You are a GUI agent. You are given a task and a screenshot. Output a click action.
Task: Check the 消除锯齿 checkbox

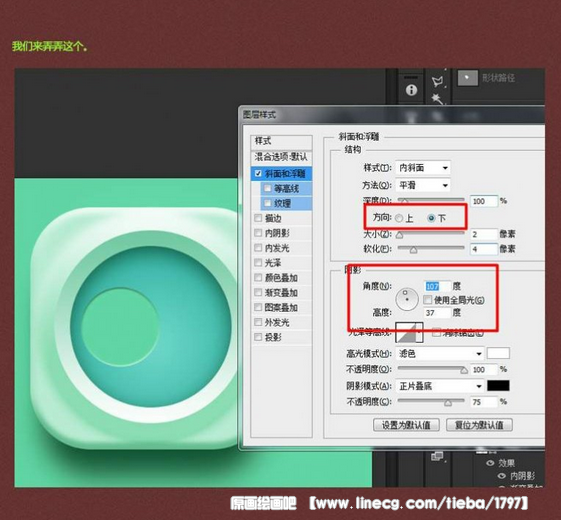tap(436, 332)
